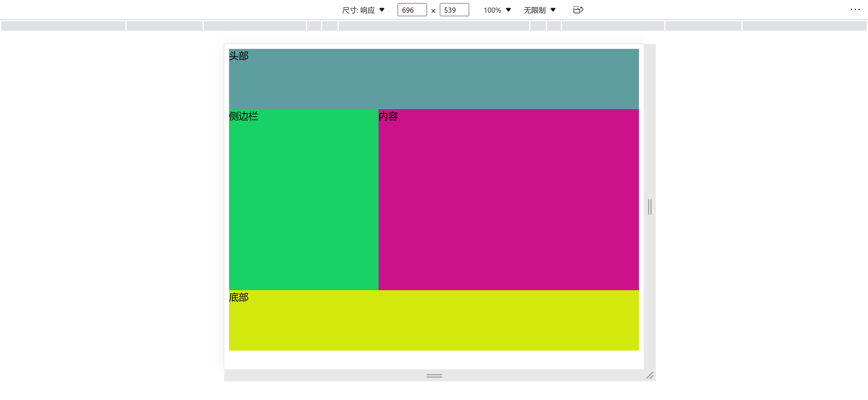Click the yellow 底部 footer block
This screenshot has height=400, width=868.
click(434, 320)
